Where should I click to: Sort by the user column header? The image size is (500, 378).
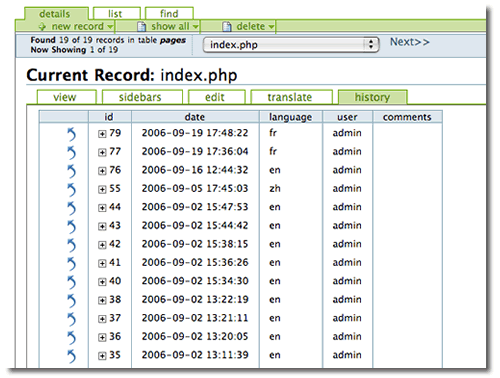(347, 117)
